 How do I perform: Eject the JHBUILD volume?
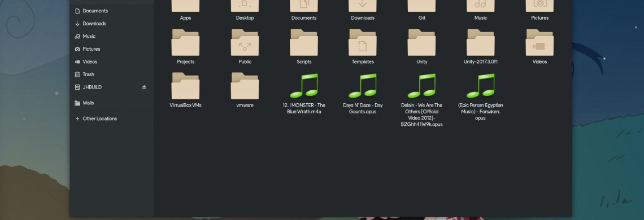click(144, 87)
